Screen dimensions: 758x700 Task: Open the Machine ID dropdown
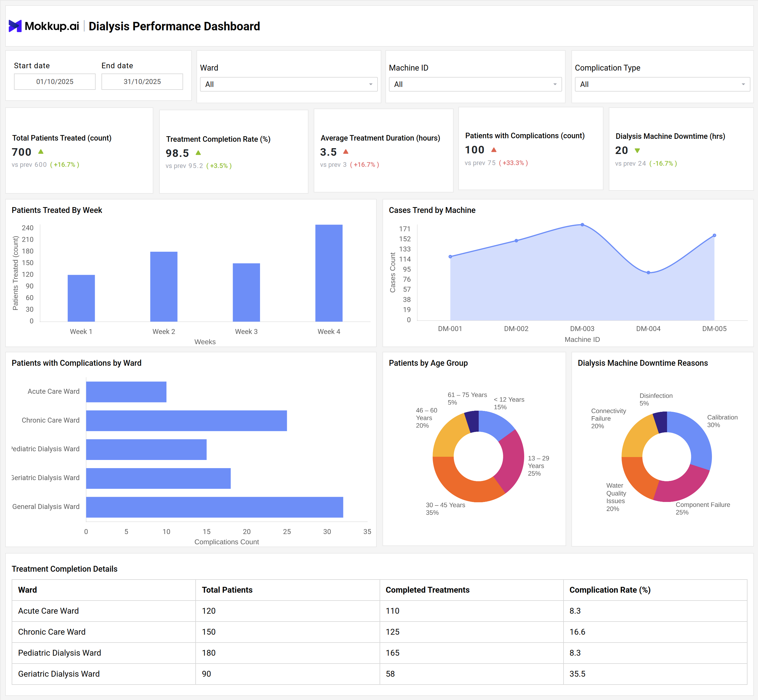(475, 84)
